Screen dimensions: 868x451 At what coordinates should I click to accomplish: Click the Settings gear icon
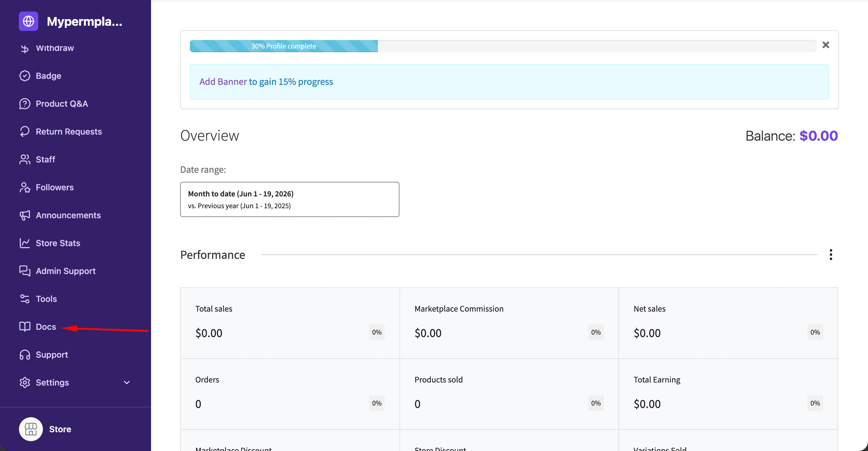[25, 383]
